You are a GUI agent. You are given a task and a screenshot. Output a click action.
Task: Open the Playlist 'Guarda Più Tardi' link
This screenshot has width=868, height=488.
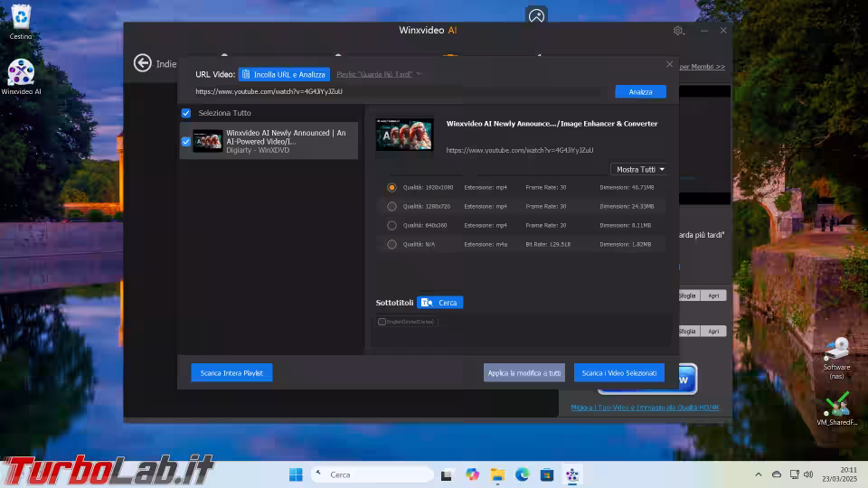tap(374, 74)
